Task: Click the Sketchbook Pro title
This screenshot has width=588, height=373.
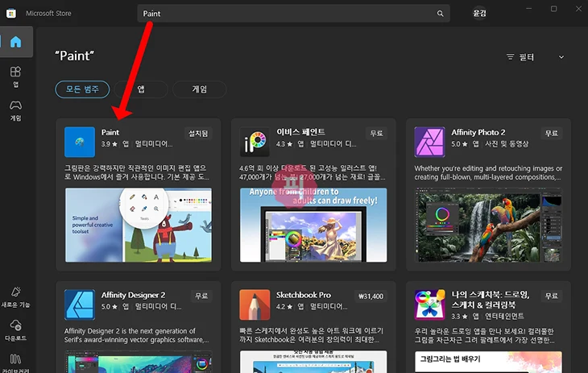Action: (x=304, y=295)
